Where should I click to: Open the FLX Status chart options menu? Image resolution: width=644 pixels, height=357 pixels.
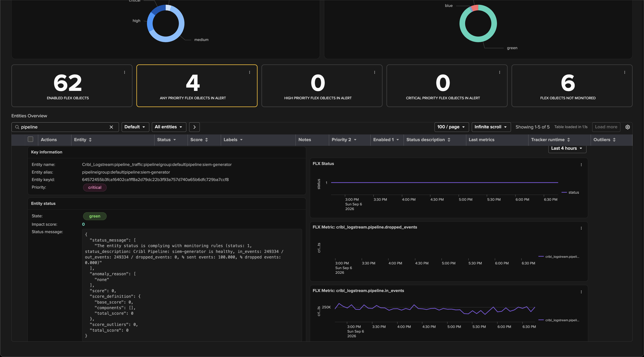pyautogui.click(x=581, y=165)
